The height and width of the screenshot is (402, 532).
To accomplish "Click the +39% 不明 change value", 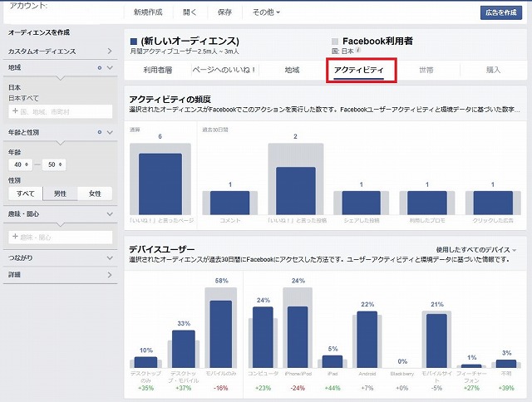I will [506, 388].
